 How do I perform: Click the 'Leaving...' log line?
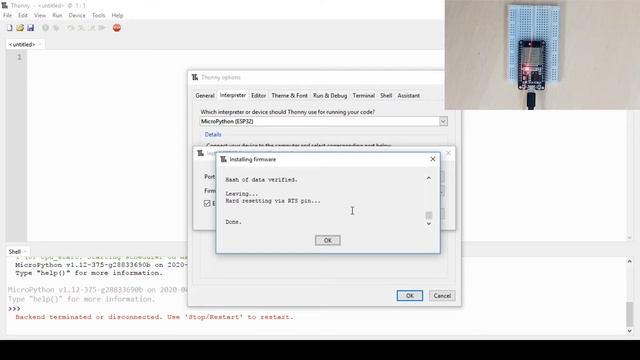click(x=242, y=194)
